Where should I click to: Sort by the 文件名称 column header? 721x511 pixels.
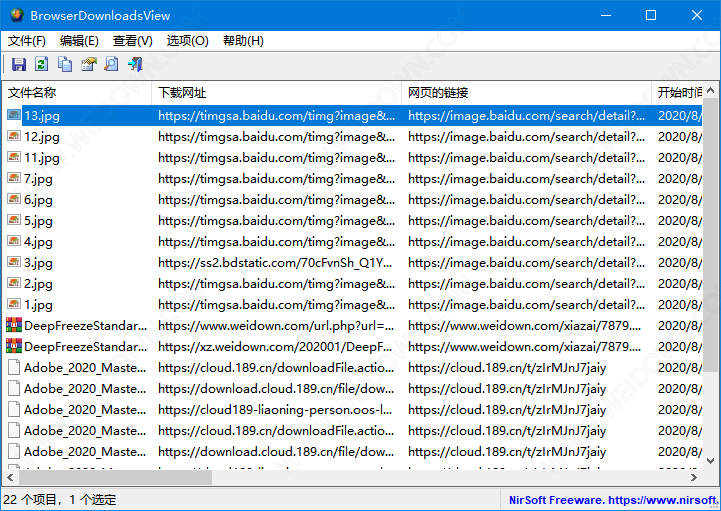[77, 93]
